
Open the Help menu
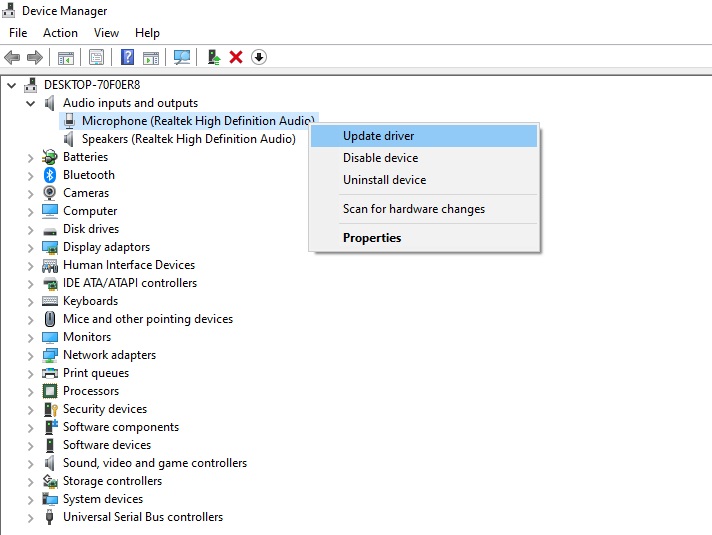point(147,33)
